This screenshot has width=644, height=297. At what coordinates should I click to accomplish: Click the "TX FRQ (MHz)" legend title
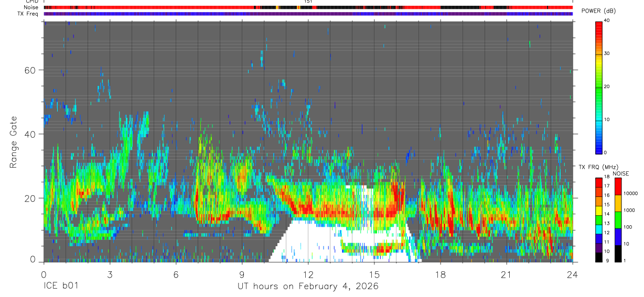(x=598, y=167)
